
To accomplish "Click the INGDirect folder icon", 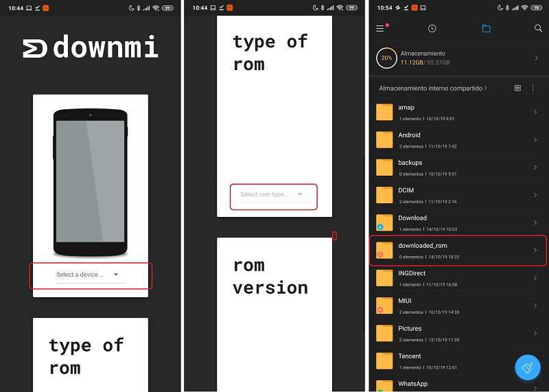I will coord(384,278).
